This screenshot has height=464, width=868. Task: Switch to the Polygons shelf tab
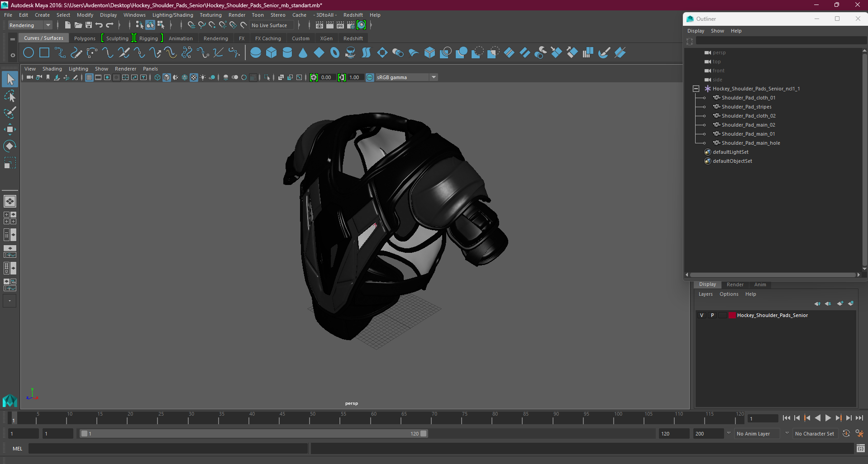(85, 38)
